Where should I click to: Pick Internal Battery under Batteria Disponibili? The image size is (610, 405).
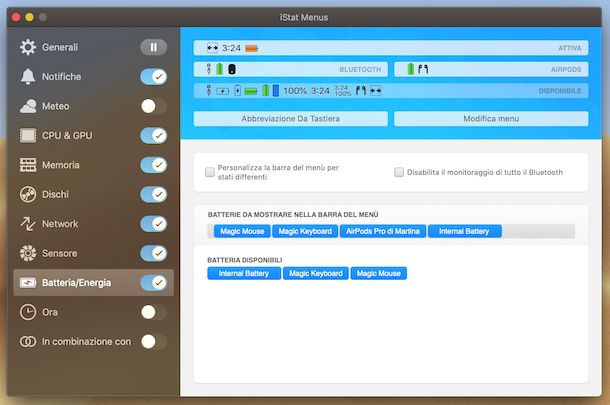[x=244, y=273]
